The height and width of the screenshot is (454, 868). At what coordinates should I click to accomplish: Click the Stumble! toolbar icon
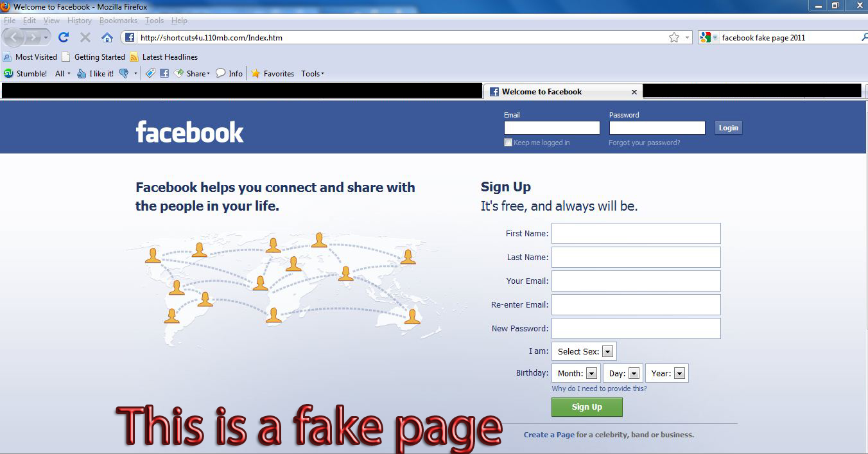click(8, 73)
